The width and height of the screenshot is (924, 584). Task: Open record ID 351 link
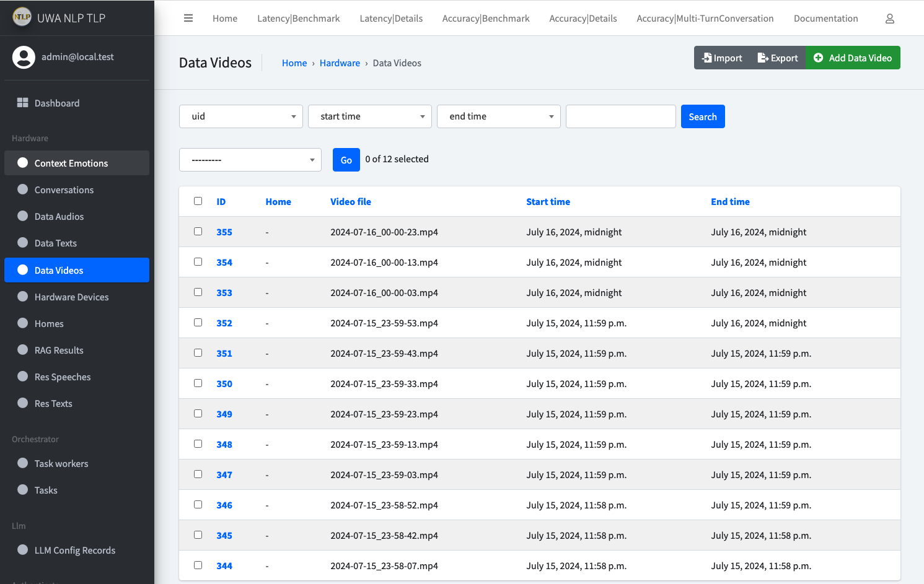224,354
